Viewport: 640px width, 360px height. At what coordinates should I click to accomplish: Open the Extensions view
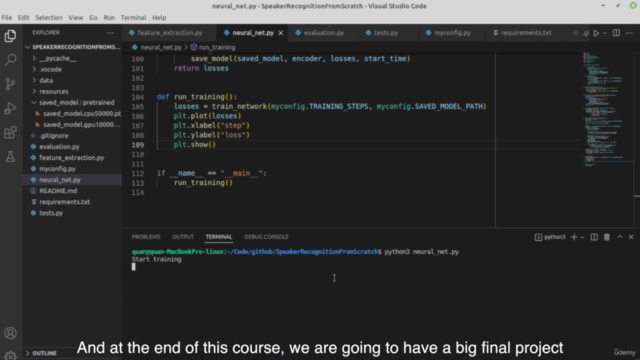(x=11, y=132)
